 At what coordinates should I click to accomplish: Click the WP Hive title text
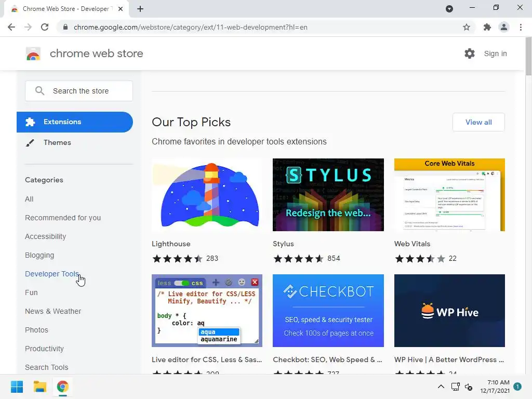449,360
